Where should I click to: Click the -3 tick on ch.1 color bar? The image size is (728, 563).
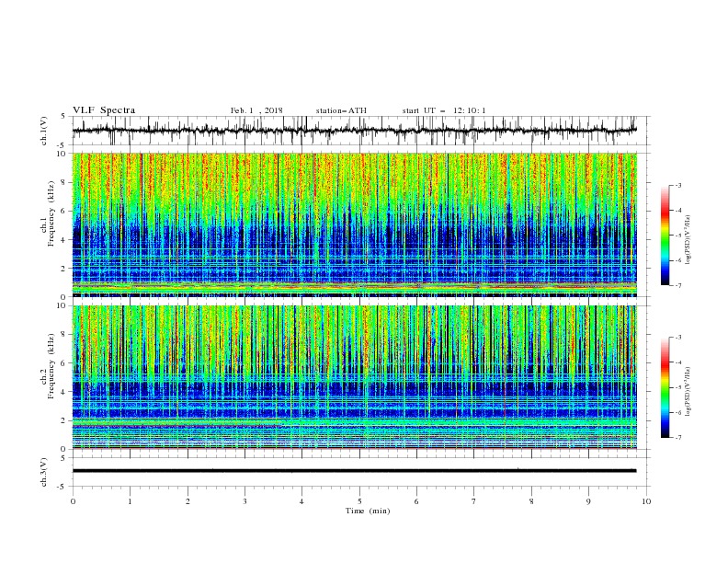[677, 185]
